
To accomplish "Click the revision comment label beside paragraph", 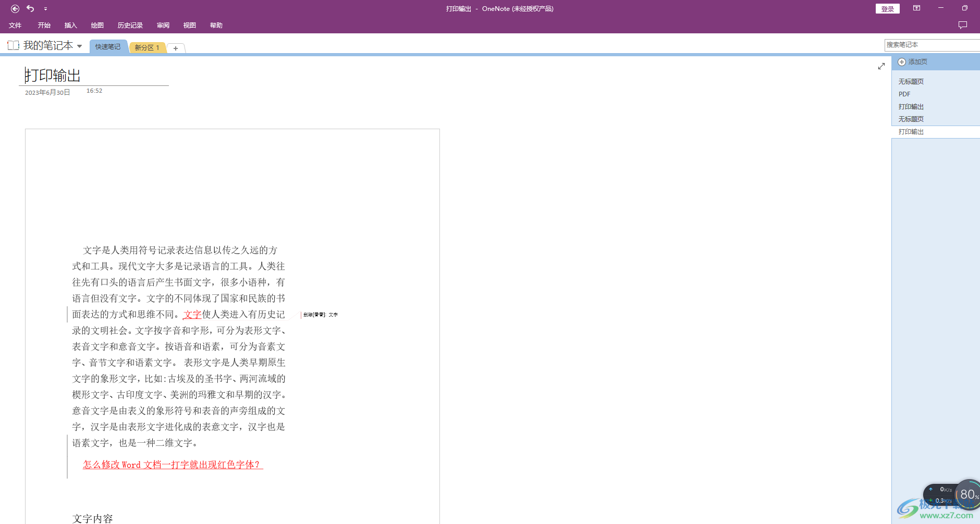I will point(321,315).
